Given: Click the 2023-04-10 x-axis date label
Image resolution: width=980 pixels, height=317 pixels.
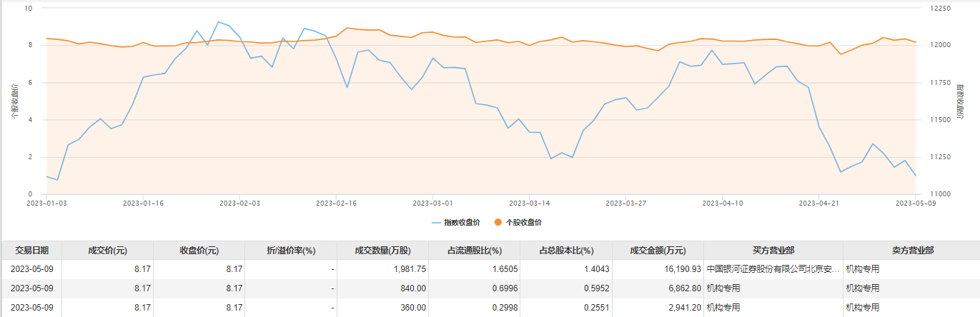Looking at the screenshot, I should 722,203.
